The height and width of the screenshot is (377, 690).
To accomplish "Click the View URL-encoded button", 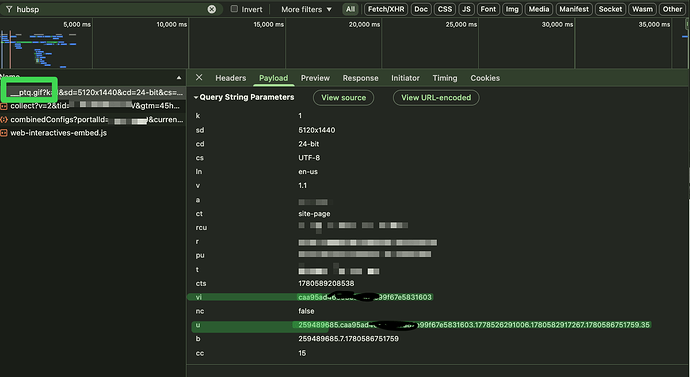I will [x=436, y=98].
